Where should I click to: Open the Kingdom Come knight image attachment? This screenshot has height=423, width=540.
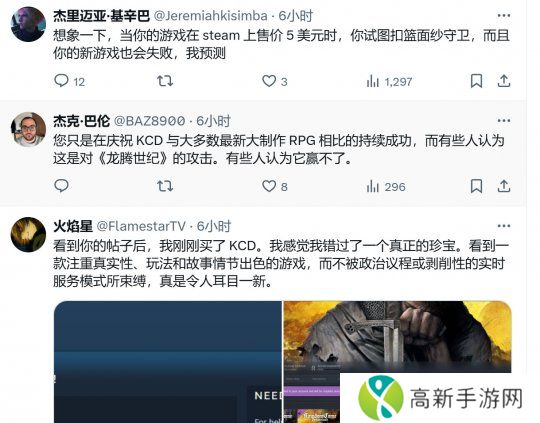[x=397, y=337]
